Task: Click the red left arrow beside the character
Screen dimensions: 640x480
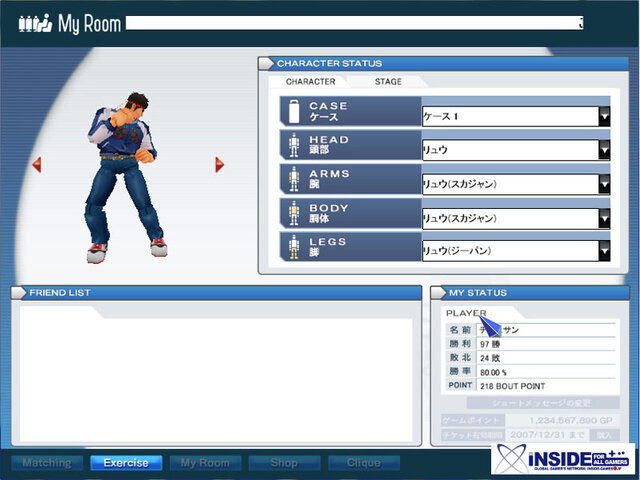Action: click(x=37, y=165)
